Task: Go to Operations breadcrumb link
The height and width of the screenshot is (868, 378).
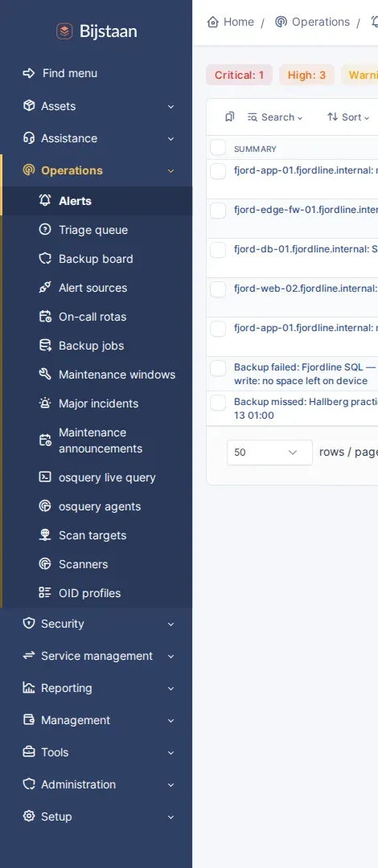Action: click(x=313, y=22)
